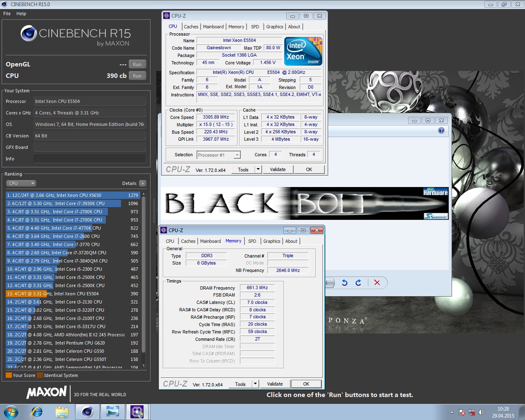Open Graphics tab in upper CPU-Z
Viewport: 525px width, 420px height.
pyautogui.click(x=274, y=27)
